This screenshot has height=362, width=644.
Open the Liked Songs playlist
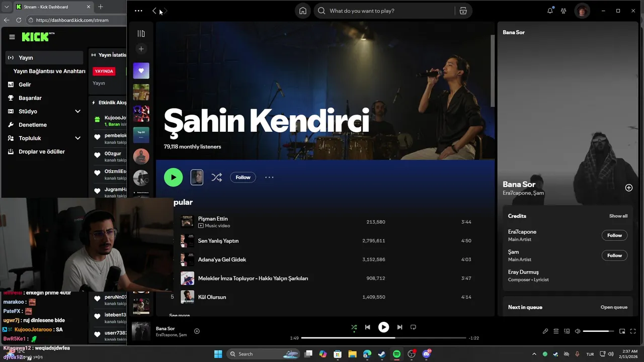(x=141, y=70)
